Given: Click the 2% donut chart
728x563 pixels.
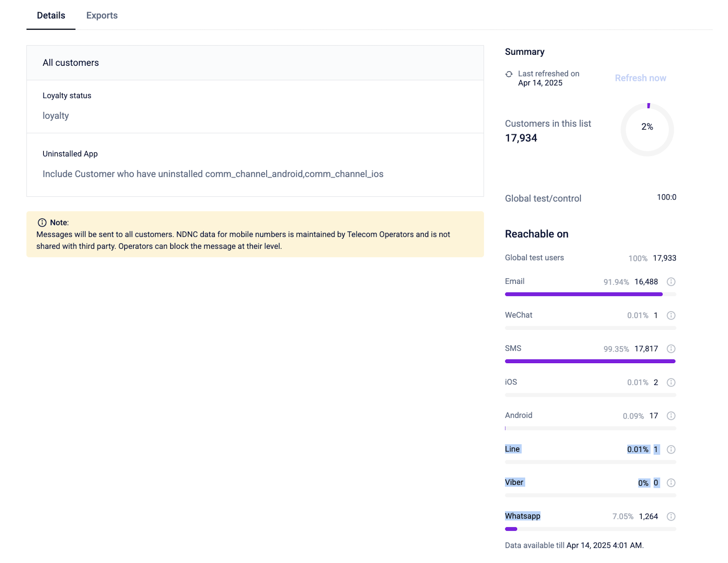Looking at the screenshot, I should (x=647, y=129).
